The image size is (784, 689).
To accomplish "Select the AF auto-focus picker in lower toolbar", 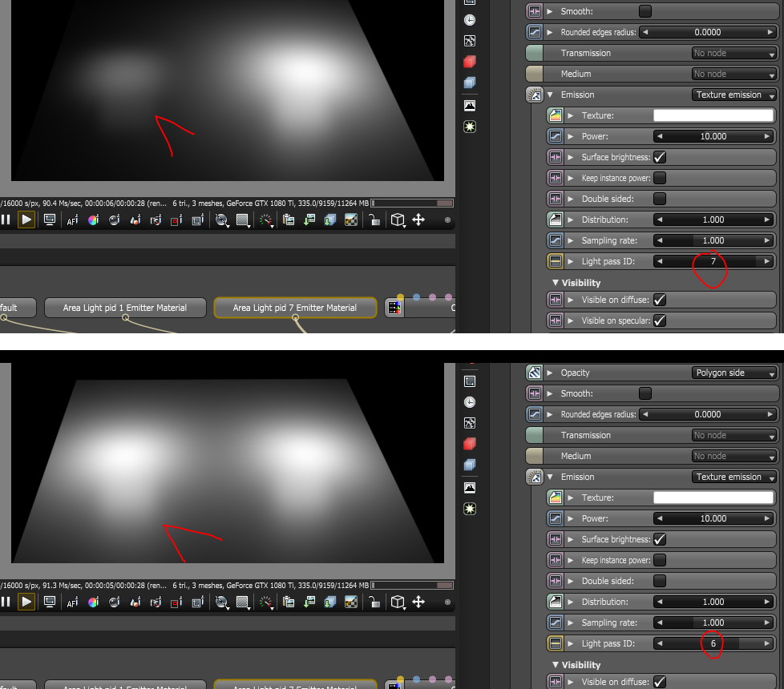I will (x=72, y=602).
